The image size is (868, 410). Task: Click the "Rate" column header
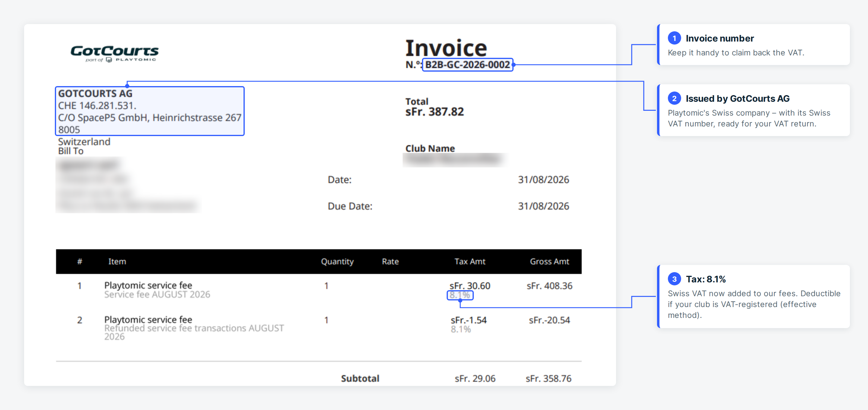tap(390, 262)
